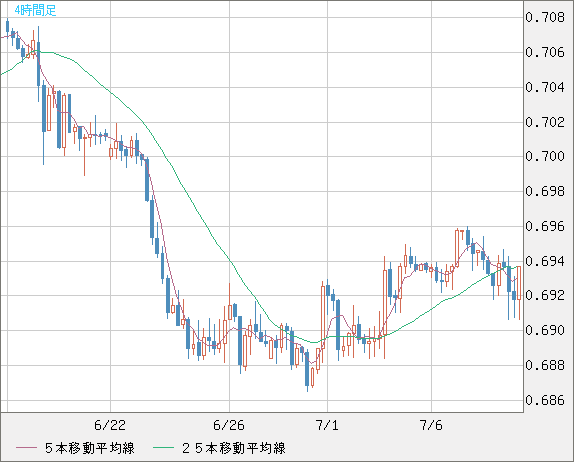Click the 0.706 price axis label

click(545, 52)
